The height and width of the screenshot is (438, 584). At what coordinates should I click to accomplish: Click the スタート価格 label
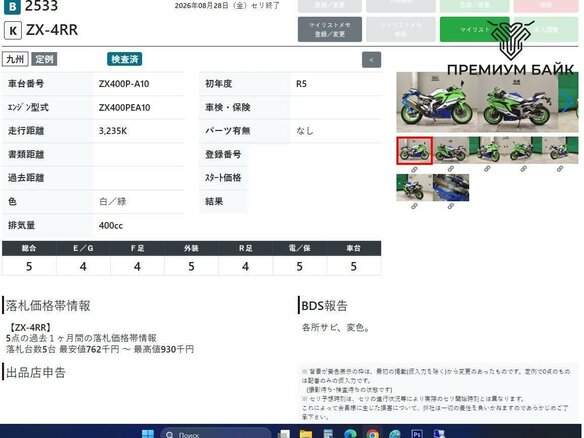(x=223, y=178)
